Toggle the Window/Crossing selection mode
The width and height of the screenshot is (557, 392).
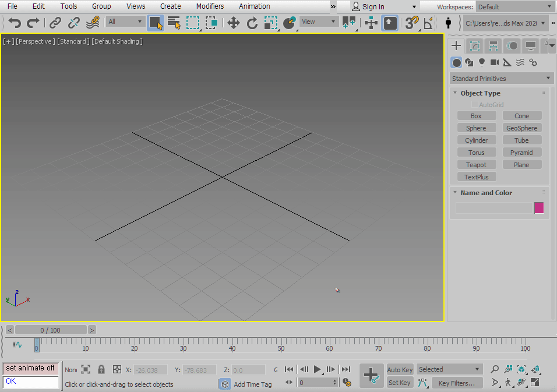coord(211,23)
